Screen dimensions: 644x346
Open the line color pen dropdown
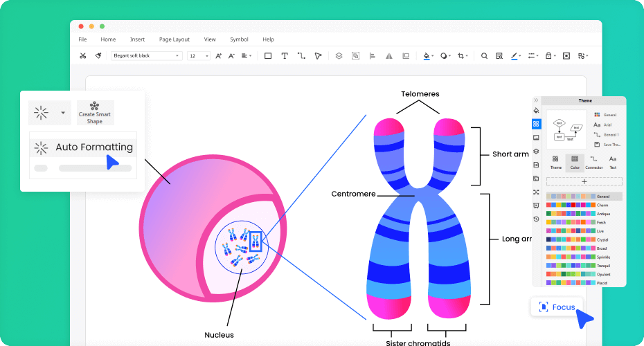516,56
